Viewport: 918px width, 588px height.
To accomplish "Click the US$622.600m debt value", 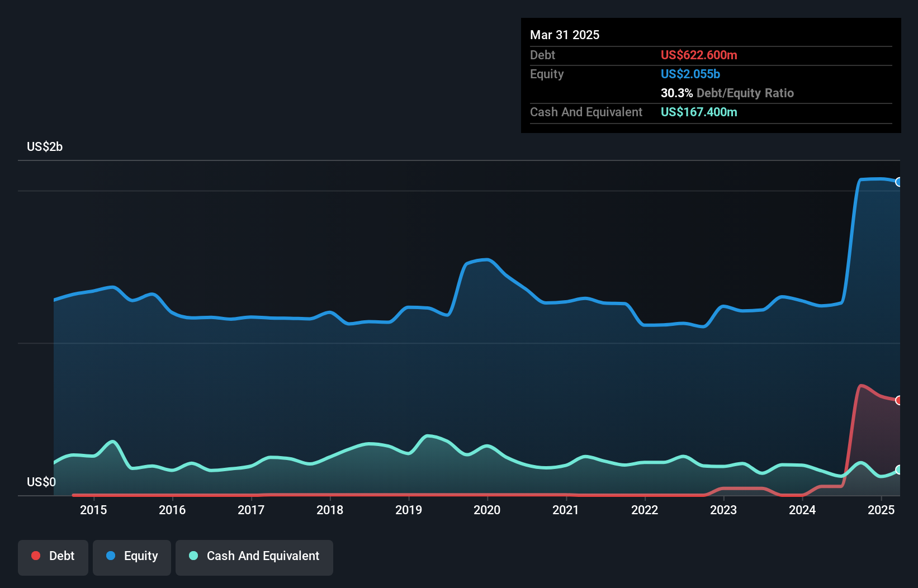I will point(699,55).
